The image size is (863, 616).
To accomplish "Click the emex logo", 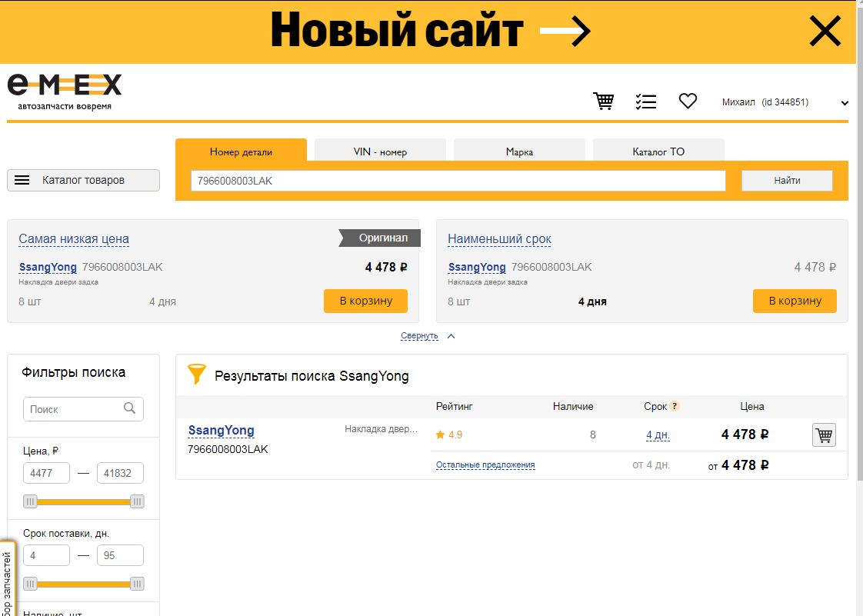I will (x=65, y=91).
